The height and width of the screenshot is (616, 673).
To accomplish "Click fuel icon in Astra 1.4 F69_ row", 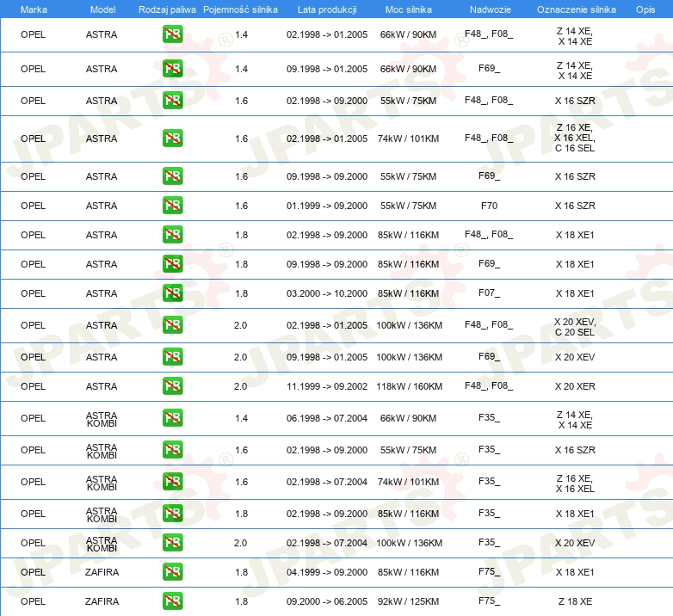I will (172, 69).
